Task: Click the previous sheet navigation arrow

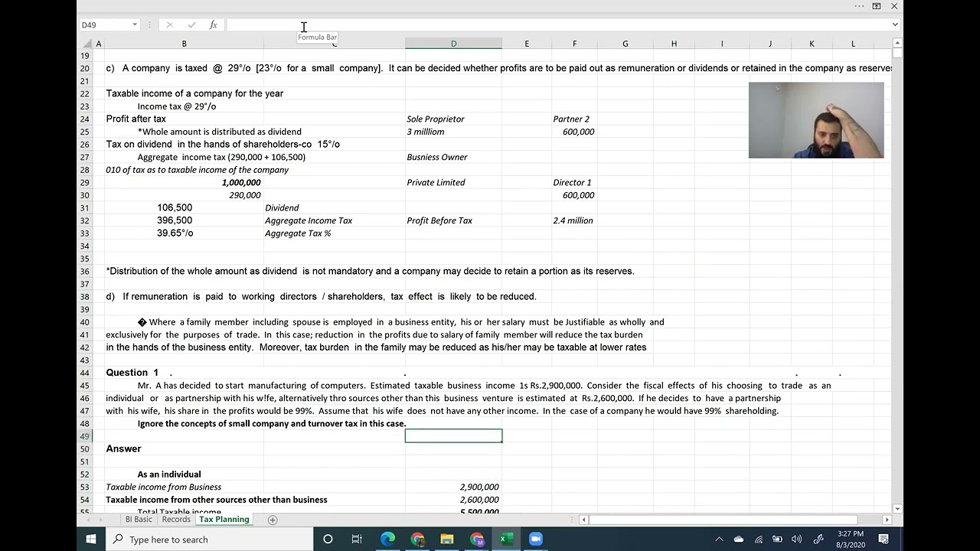Action: pyautogui.click(x=88, y=520)
